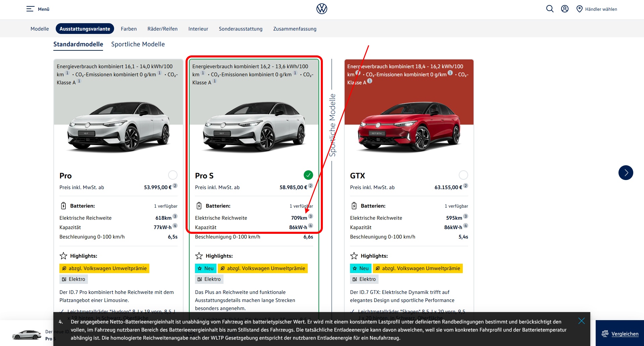Open the Interieur step
This screenshot has width=644, height=346.
click(x=198, y=29)
